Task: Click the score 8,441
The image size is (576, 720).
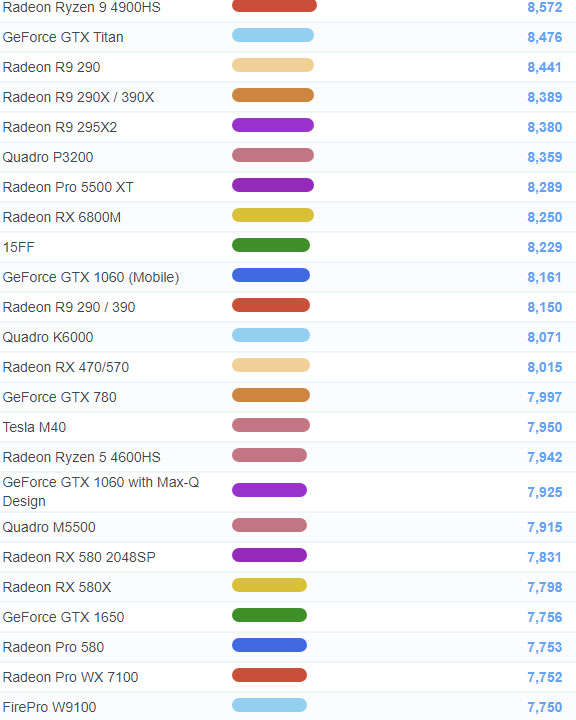Action: [545, 67]
